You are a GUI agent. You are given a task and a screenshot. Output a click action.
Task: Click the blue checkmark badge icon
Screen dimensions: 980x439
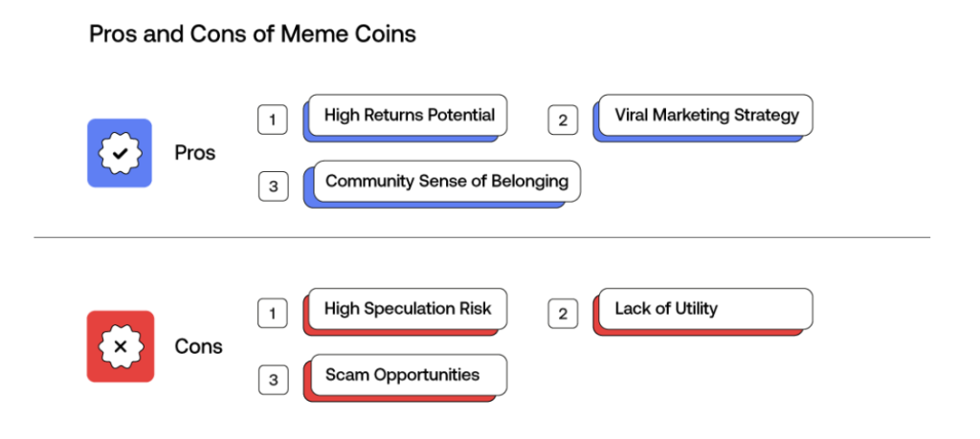tap(120, 153)
